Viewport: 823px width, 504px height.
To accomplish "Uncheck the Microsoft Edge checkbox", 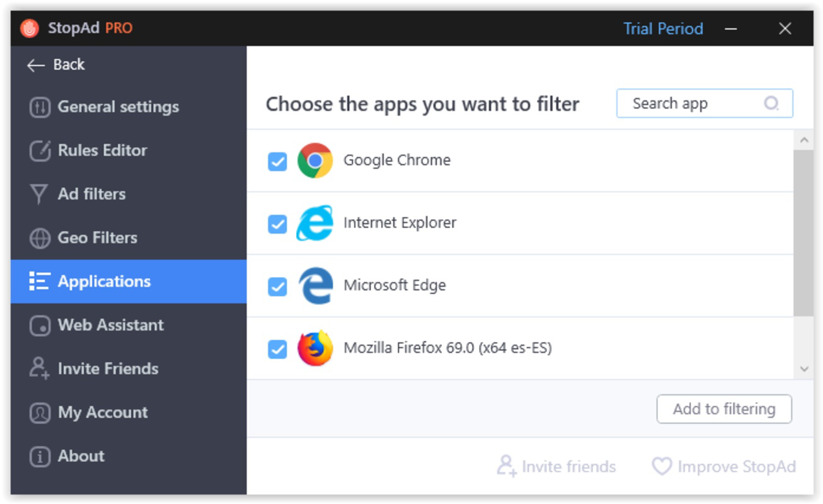I will (277, 287).
